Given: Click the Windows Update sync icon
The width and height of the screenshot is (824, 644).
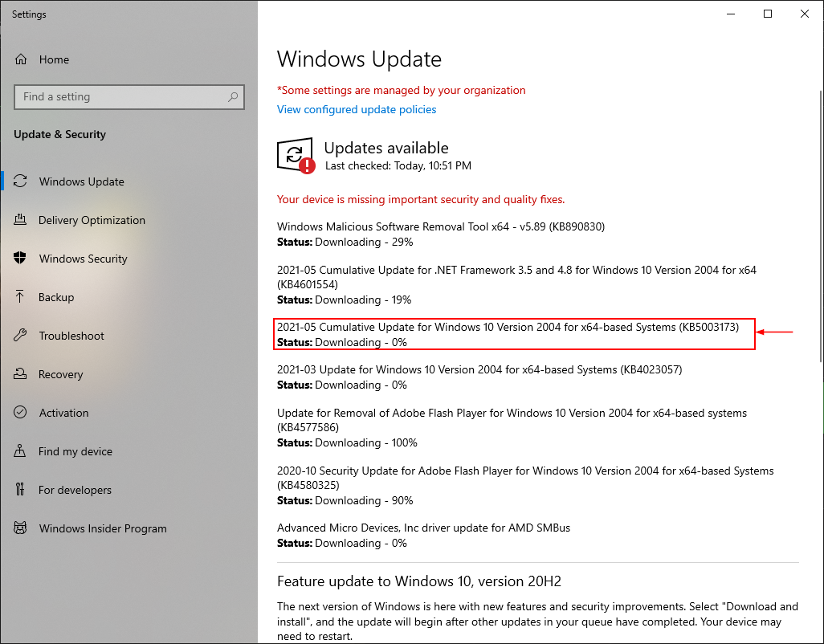Looking at the screenshot, I should (x=22, y=181).
